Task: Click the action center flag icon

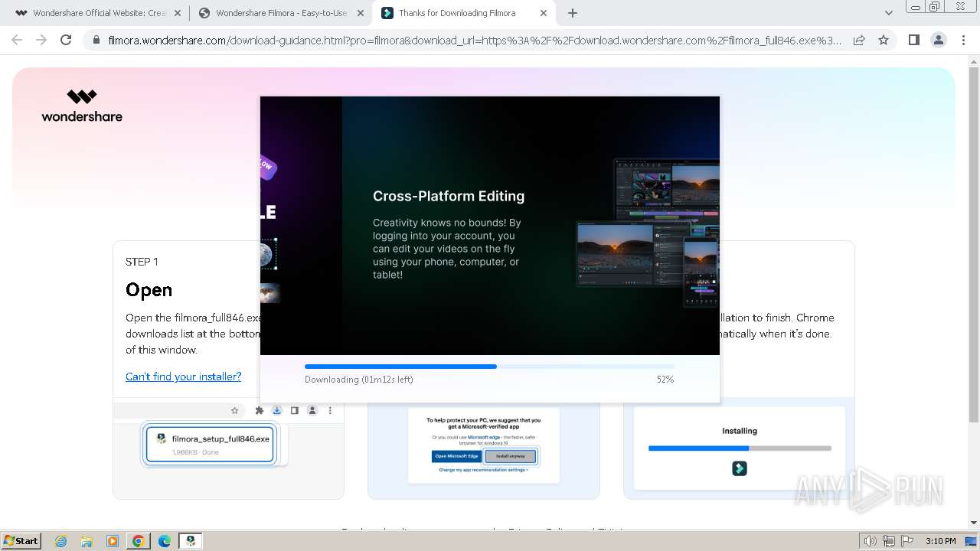Action: pyautogui.click(x=907, y=541)
